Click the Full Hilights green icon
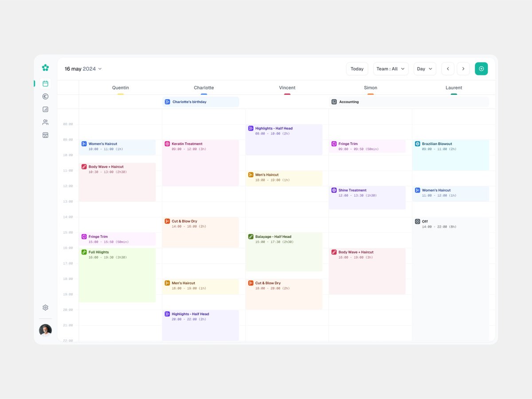The width and height of the screenshot is (532, 399). [84, 252]
